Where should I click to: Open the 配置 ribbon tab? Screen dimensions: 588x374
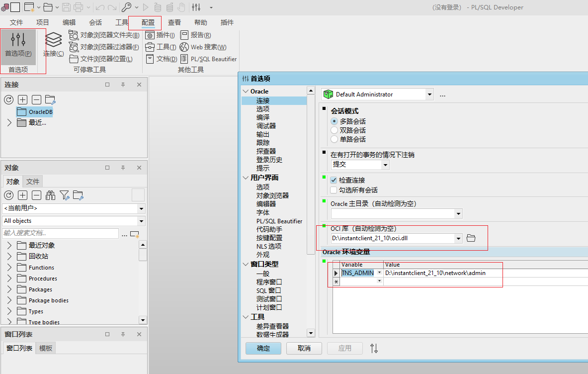pyautogui.click(x=148, y=22)
